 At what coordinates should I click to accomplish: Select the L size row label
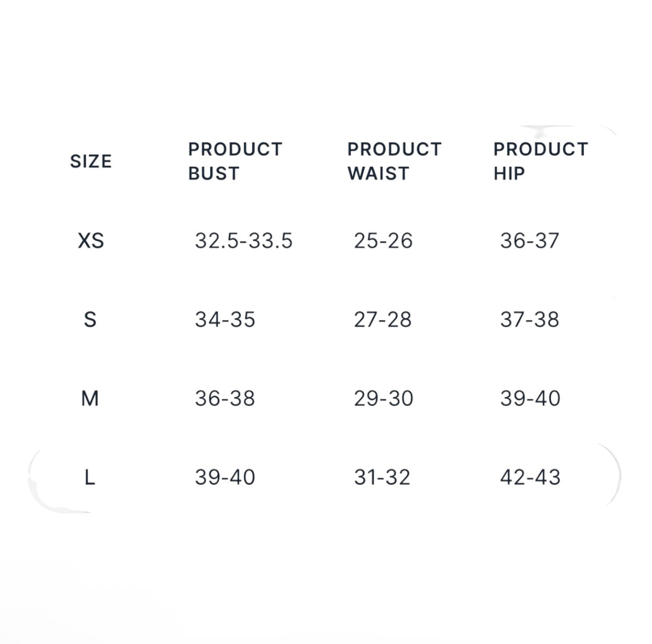click(x=90, y=478)
